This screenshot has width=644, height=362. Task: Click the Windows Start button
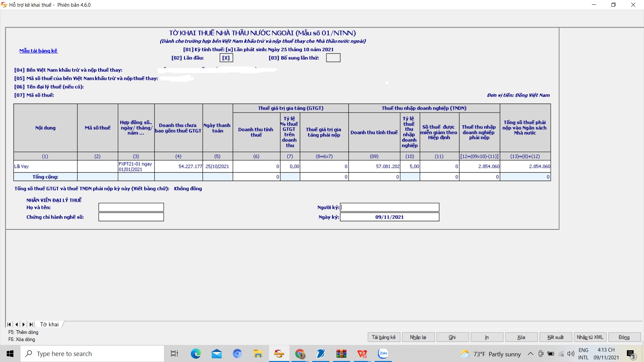pyautogui.click(x=10, y=354)
